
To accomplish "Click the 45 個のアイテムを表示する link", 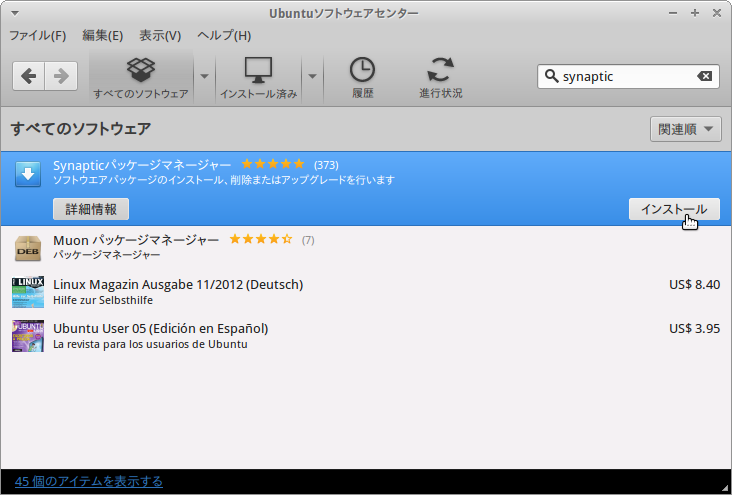I will [89, 481].
